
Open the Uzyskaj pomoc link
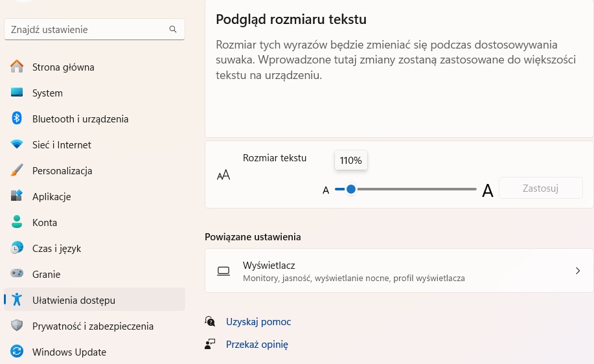pyautogui.click(x=258, y=321)
